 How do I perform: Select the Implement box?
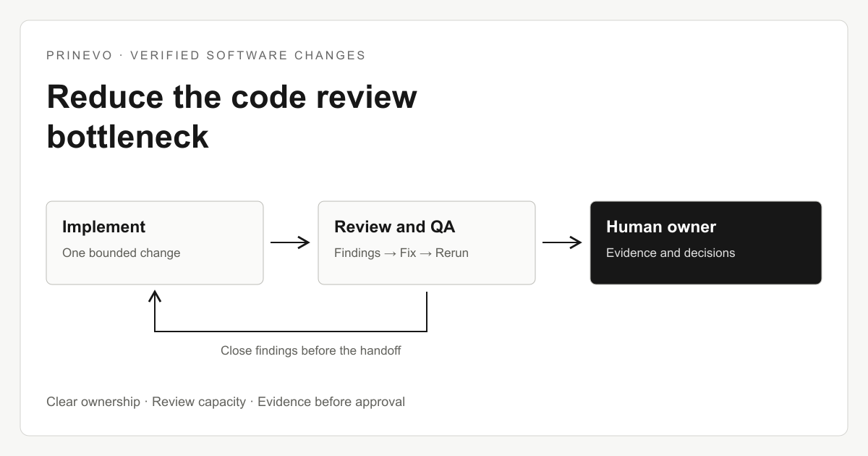(x=155, y=242)
